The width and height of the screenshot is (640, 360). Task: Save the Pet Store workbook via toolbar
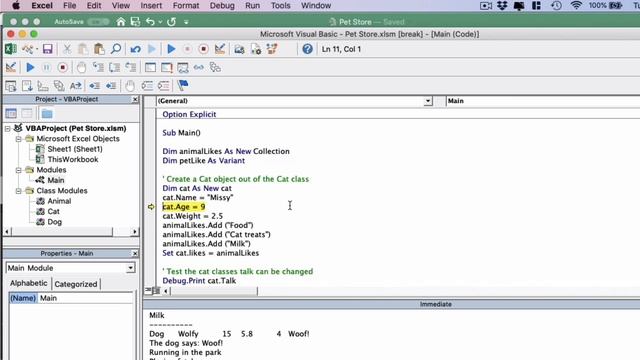(x=48, y=49)
